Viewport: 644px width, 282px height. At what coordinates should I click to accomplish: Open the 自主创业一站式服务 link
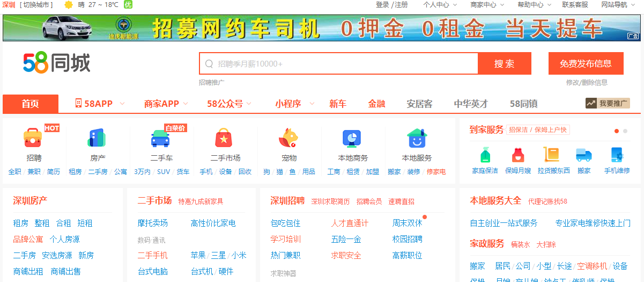click(504, 223)
